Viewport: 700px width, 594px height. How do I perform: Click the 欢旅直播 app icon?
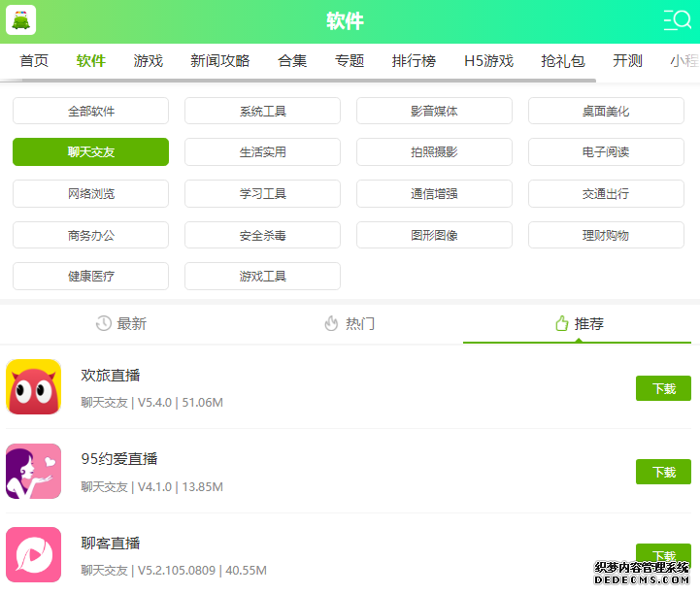33,387
